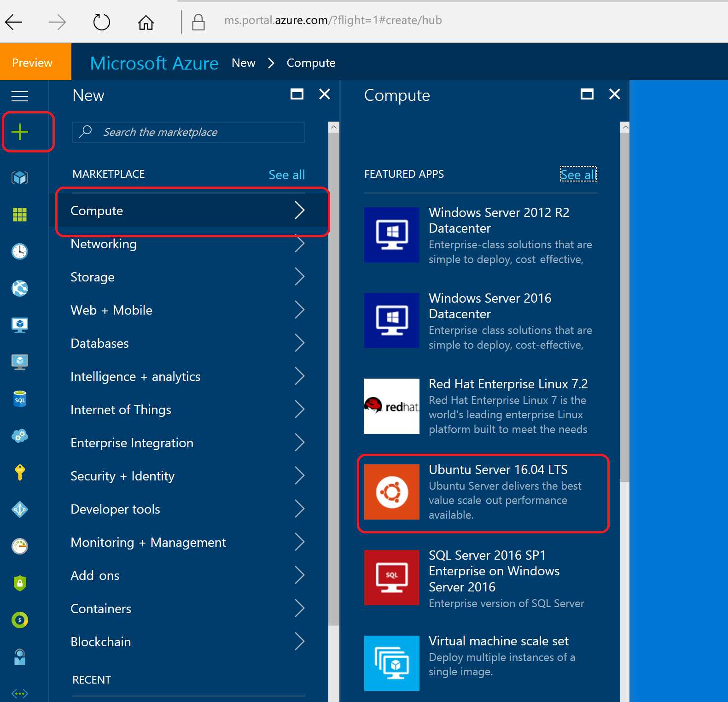Screen dimensions: 728x702
Task: Click the orange Preview badge
Action: tap(36, 62)
